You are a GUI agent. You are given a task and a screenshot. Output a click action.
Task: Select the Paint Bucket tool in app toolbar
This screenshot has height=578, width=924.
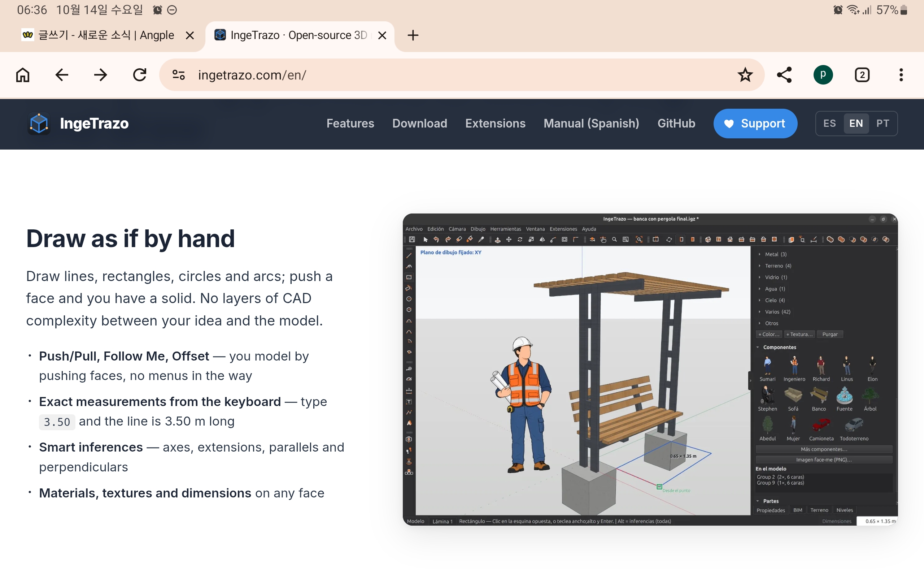[x=470, y=240]
